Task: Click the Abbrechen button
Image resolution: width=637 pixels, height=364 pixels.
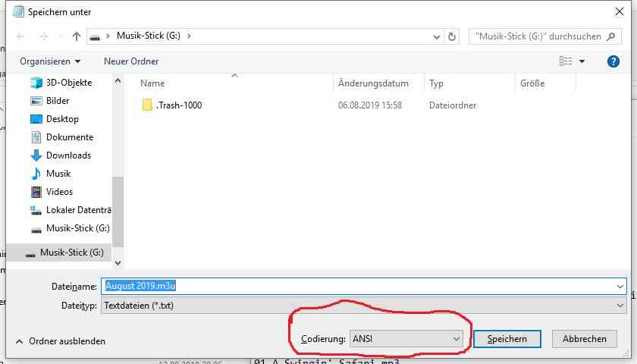Action: tap(584, 339)
